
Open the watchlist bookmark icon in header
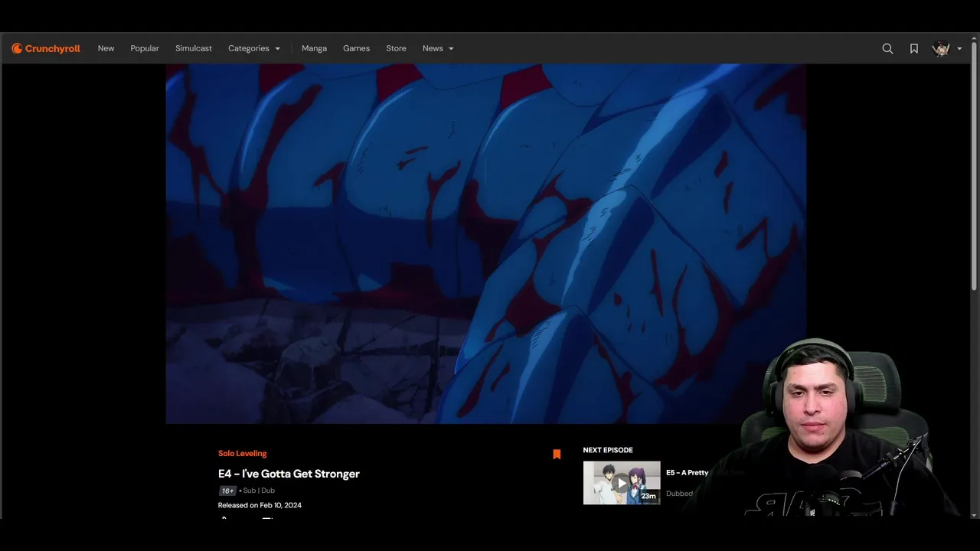(x=914, y=48)
